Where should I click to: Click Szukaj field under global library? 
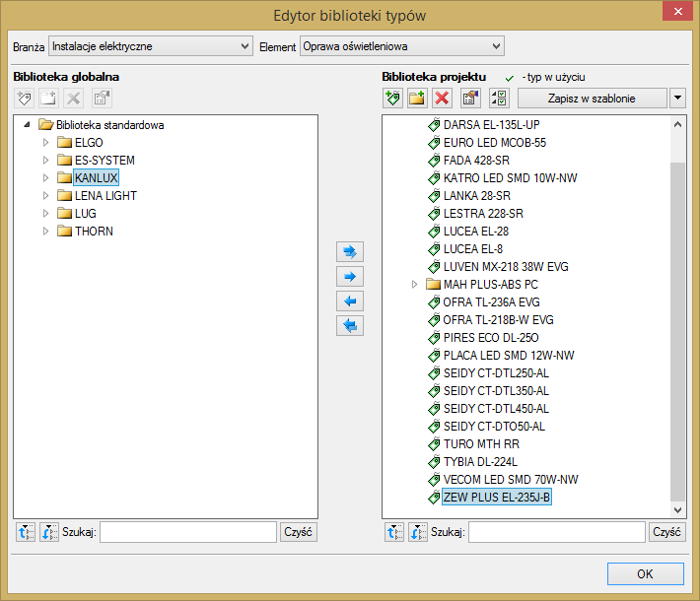pos(188,532)
